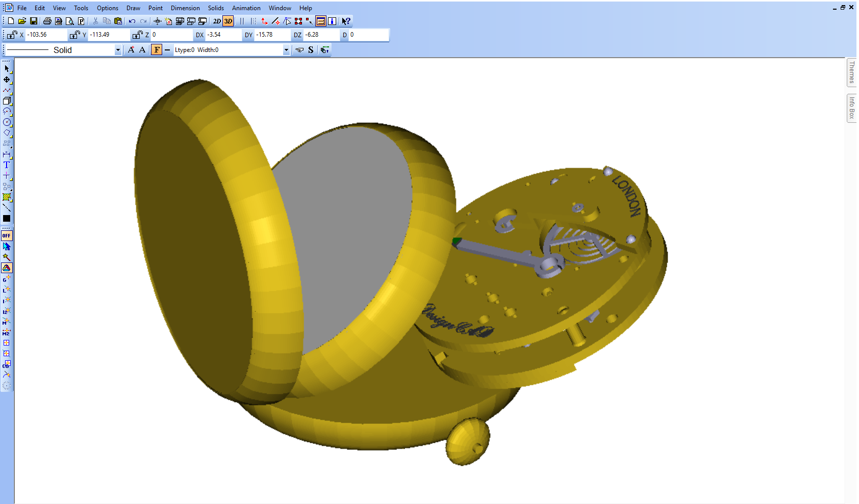859x504 pixels.
Task: Toggle the orange F font button
Action: click(x=157, y=49)
